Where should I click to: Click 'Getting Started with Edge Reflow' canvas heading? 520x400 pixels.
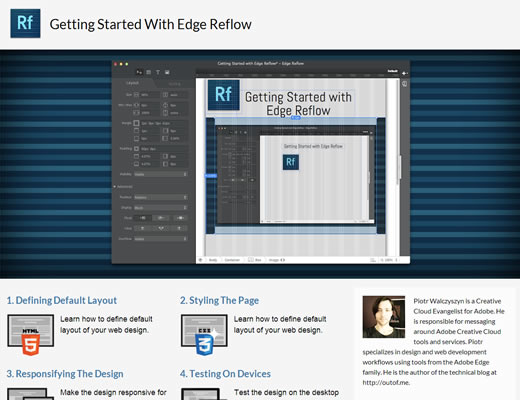[298, 104]
